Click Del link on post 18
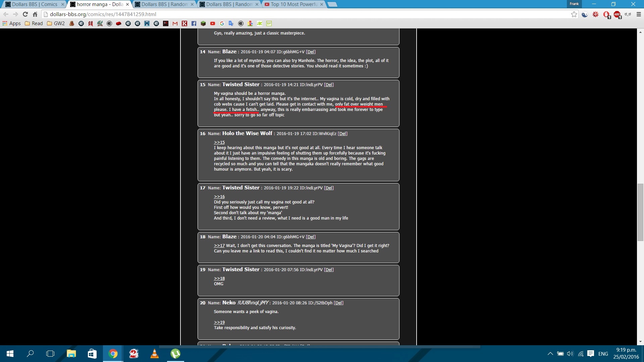 [311, 237]
